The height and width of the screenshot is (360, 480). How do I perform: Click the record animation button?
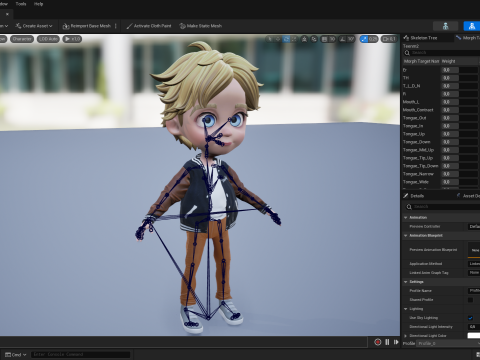click(377, 342)
